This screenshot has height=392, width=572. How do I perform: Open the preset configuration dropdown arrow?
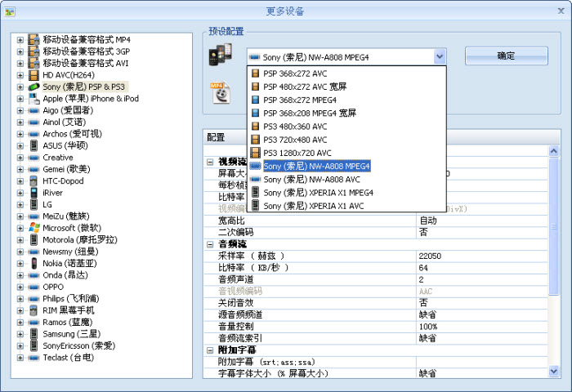click(x=440, y=57)
